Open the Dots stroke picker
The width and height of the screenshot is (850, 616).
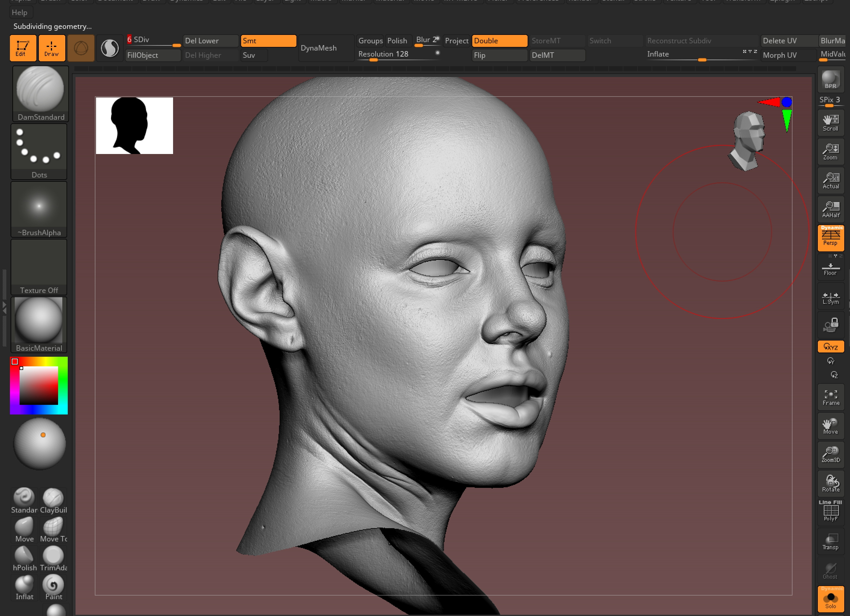tap(39, 152)
